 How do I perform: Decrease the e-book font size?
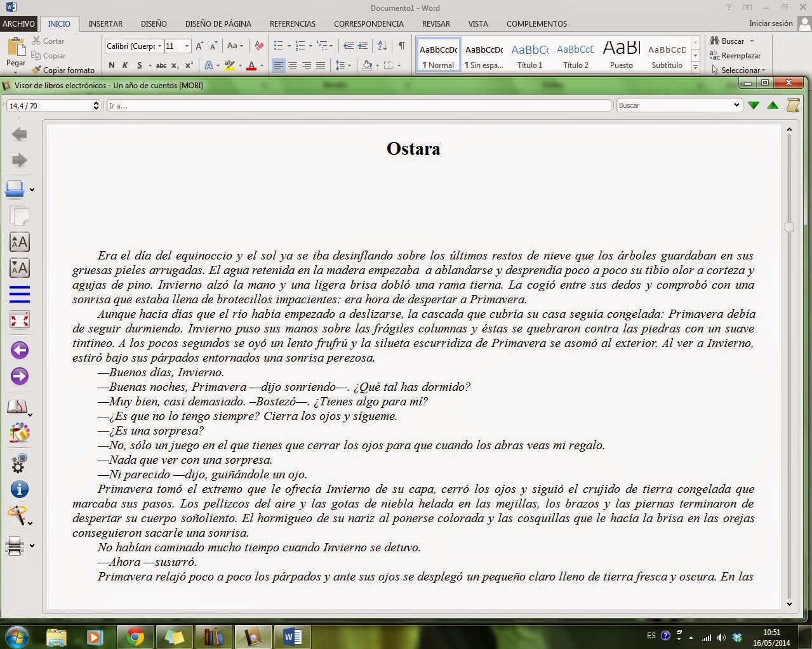20,268
